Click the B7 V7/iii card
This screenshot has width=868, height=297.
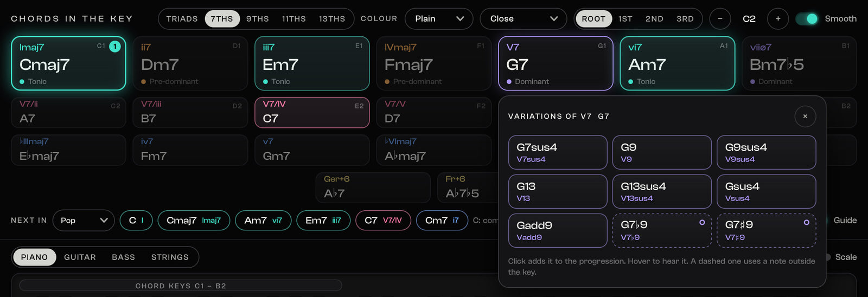(x=190, y=113)
